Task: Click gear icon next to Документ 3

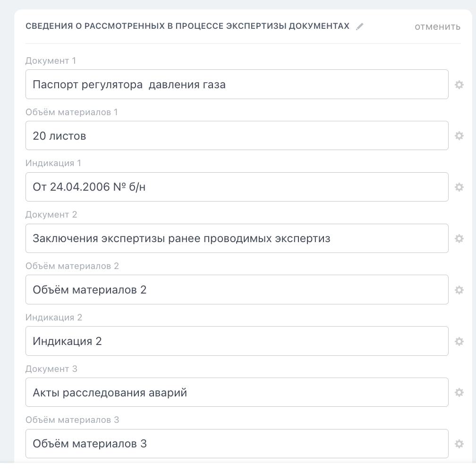Action: [459, 393]
